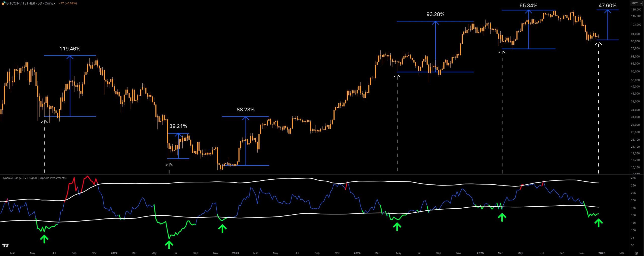Open chart settings hexagon gear icon

(636, 253)
